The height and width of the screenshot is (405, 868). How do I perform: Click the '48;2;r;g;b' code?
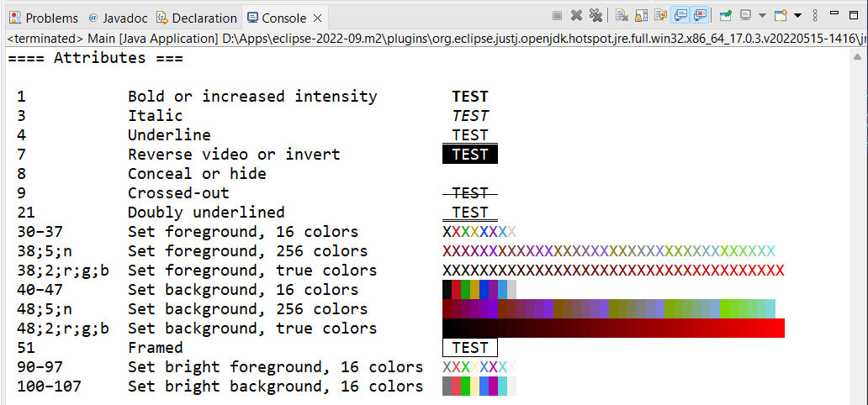point(62,329)
